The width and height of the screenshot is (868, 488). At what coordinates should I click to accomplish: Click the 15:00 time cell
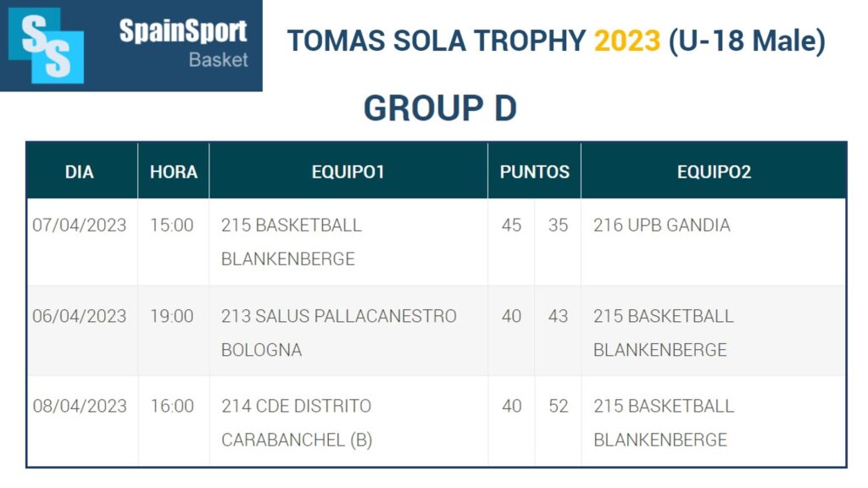(x=172, y=225)
